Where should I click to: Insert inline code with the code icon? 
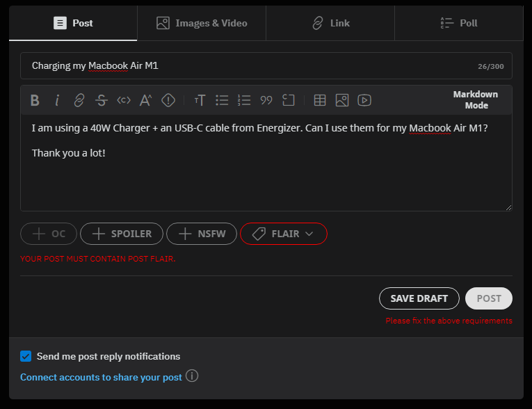tap(124, 100)
